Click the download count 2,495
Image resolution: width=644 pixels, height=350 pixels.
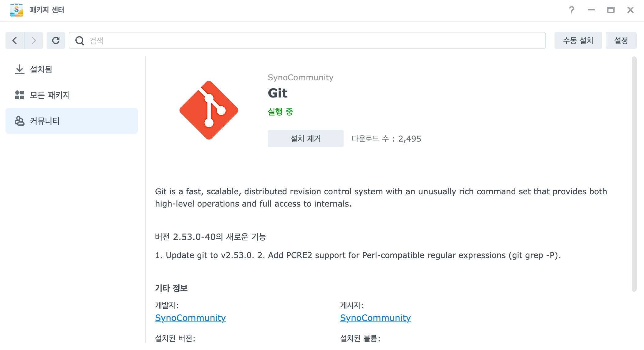410,139
